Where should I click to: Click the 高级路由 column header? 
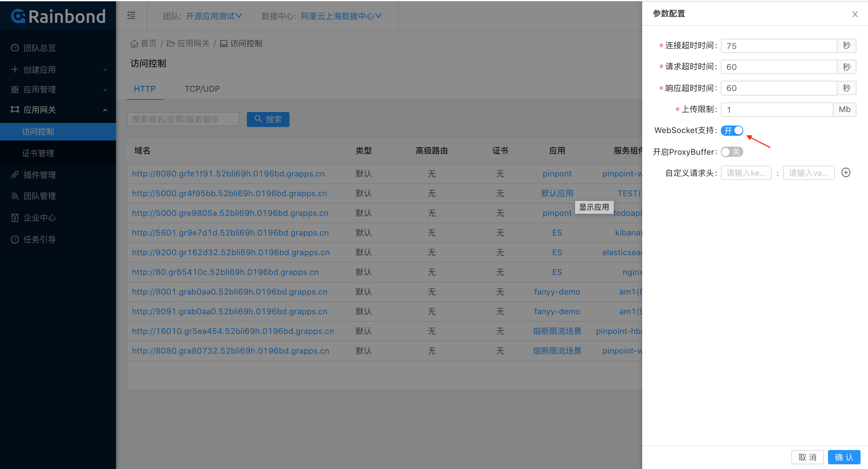(432, 151)
